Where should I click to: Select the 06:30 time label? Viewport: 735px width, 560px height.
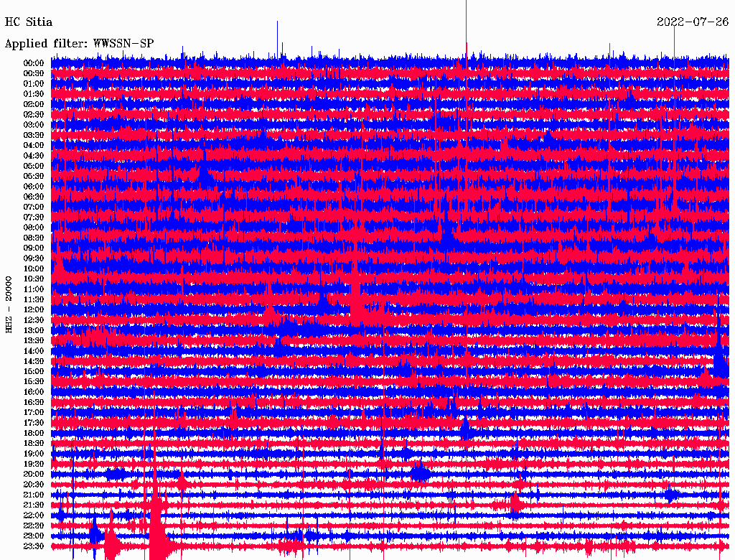pos(34,197)
